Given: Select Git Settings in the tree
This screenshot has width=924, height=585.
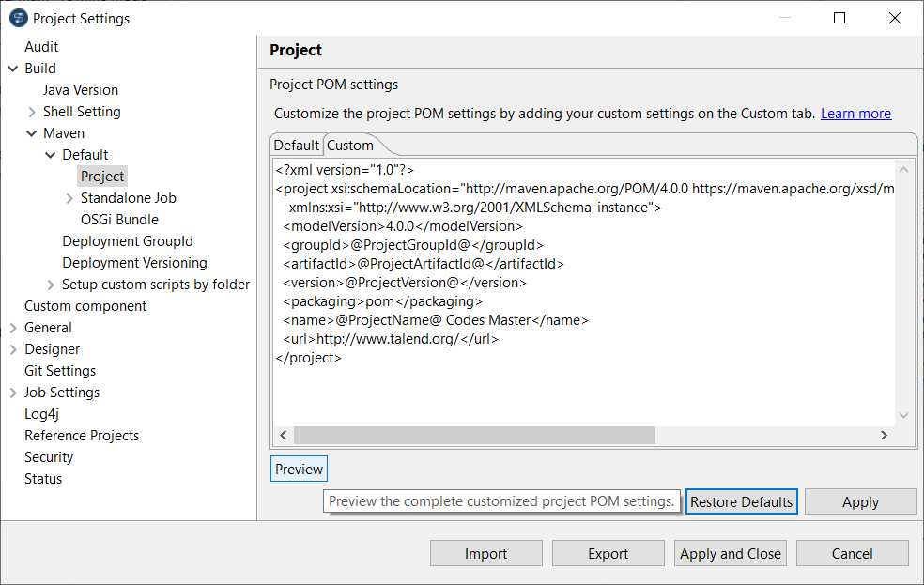Looking at the screenshot, I should click(60, 371).
